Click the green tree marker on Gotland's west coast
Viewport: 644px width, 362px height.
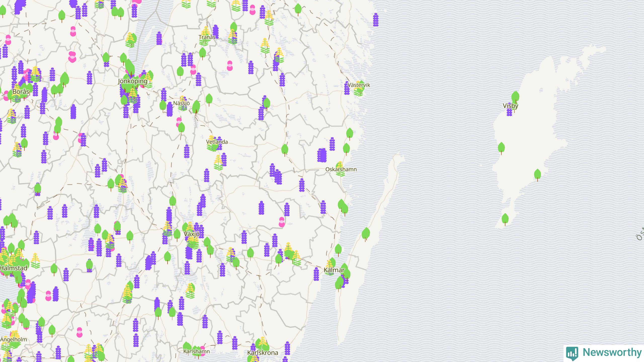[501, 148]
